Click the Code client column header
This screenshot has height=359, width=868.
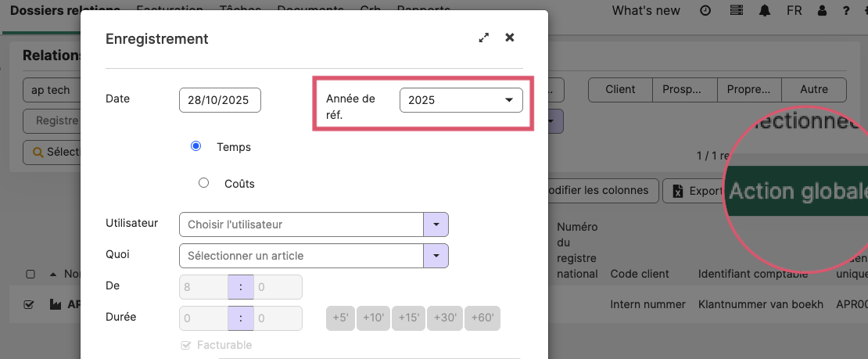pyautogui.click(x=640, y=274)
